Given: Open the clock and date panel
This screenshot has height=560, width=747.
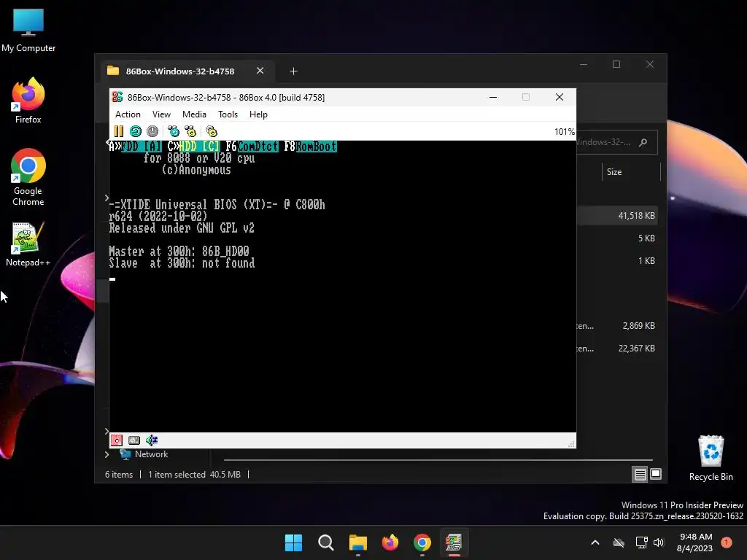Looking at the screenshot, I should [x=694, y=542].
